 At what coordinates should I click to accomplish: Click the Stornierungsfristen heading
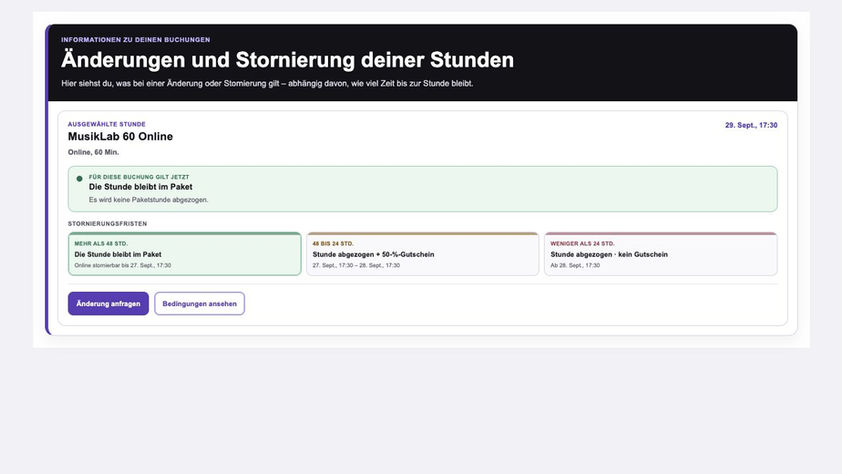point(107,224)
